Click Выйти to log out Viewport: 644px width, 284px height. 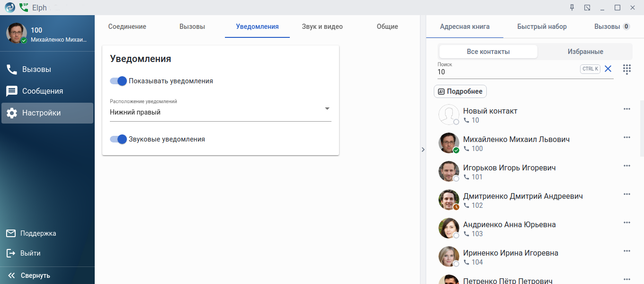coord(30,253)
